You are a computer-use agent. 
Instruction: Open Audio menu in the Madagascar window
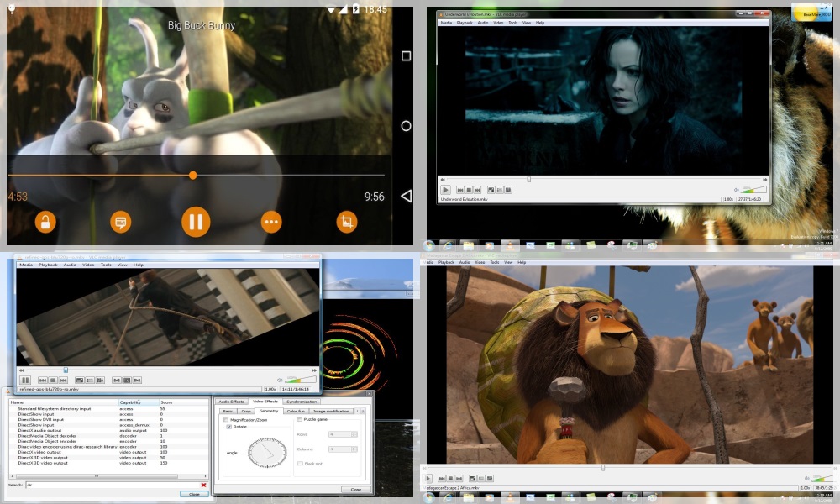tap(464, 262)
